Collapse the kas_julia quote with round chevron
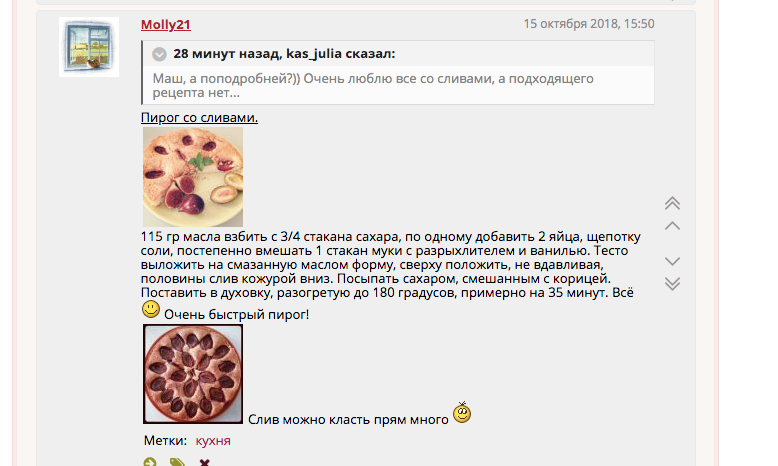The image size is (778, 466). [x=159, y=54]
